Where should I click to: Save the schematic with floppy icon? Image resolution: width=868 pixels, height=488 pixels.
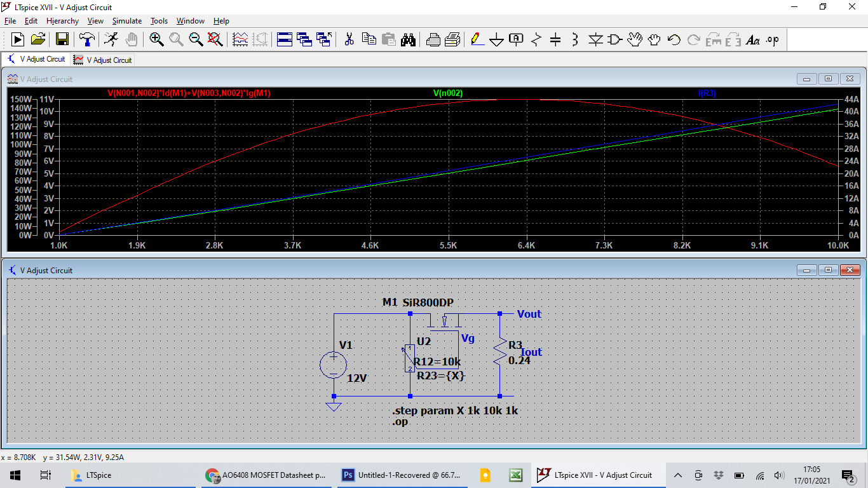(x=62, y=39)
